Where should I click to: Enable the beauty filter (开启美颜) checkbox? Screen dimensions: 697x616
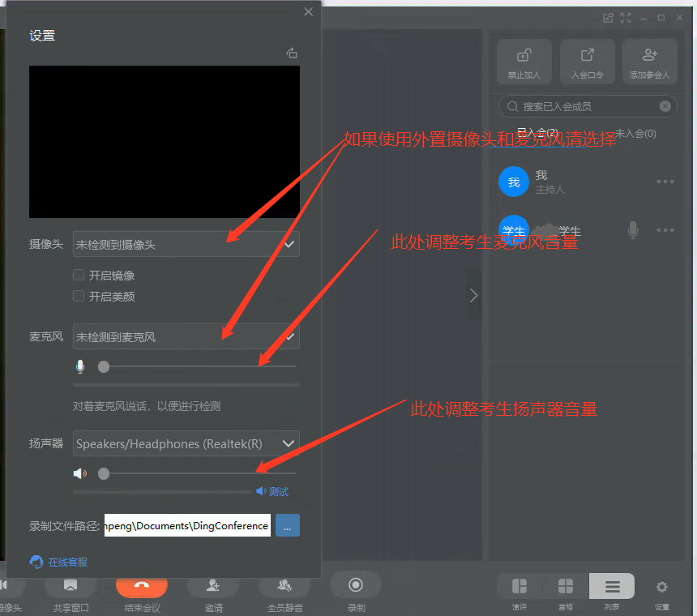(x=79, y=297)
